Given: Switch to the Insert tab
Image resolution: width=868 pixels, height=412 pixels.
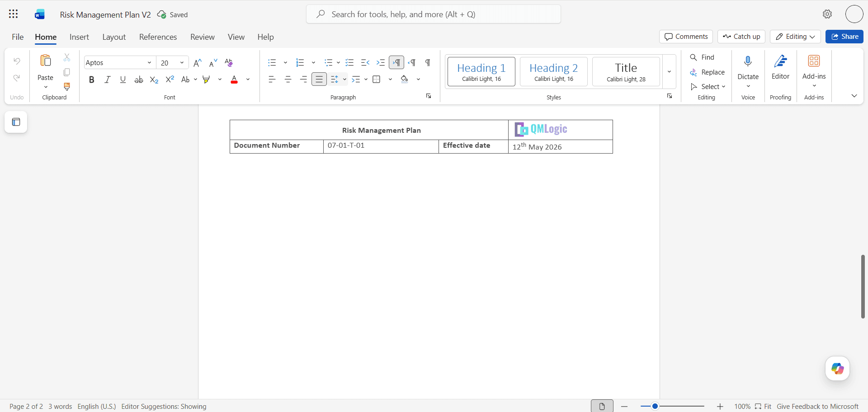Looking at the screenshot, I should [x=79, y=37].
